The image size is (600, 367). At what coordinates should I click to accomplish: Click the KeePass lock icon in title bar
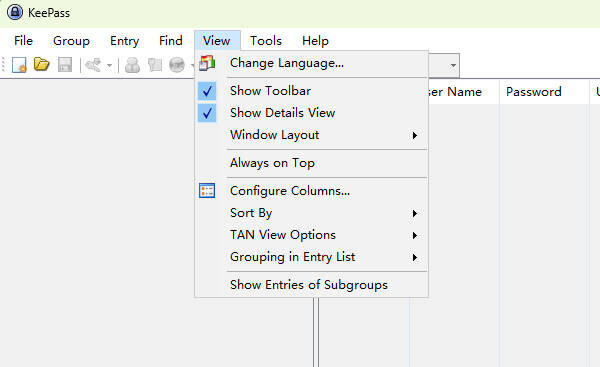pos(15,12)
